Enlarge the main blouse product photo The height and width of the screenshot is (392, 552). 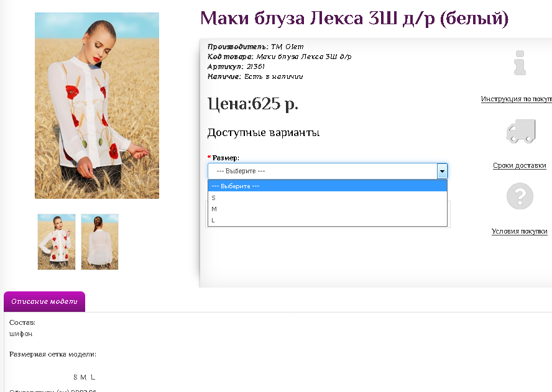[x=97, y=106]
